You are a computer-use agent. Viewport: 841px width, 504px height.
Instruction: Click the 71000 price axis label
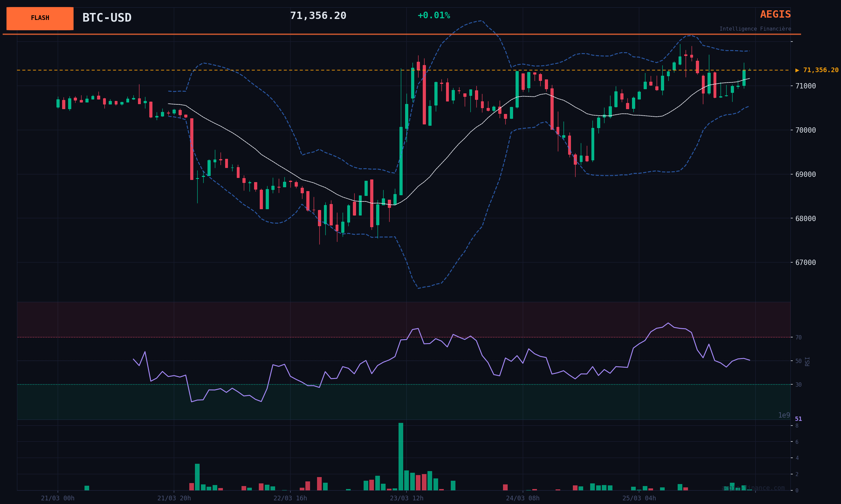coord(805,86)
